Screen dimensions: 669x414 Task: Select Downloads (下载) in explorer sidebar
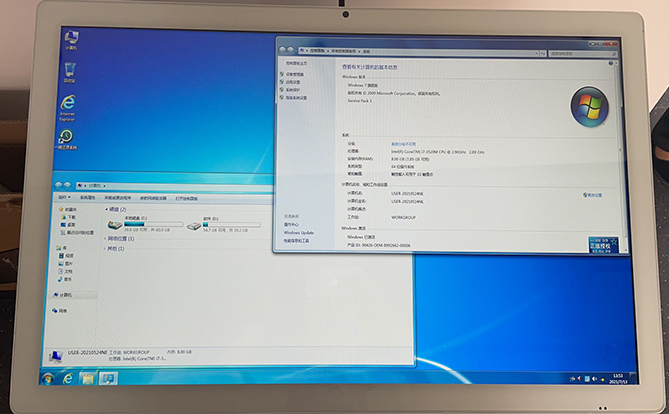[68, 217]
